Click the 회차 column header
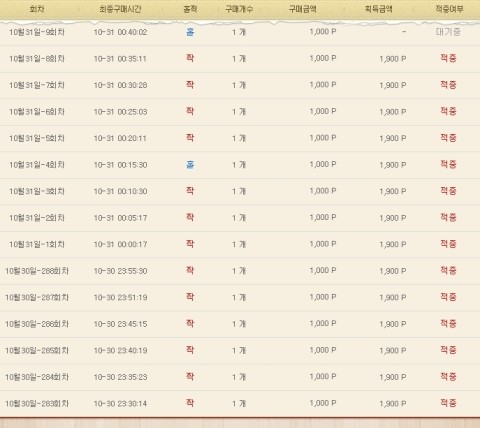The height and width of the screenshot is (428, 480). coord(37,9)
